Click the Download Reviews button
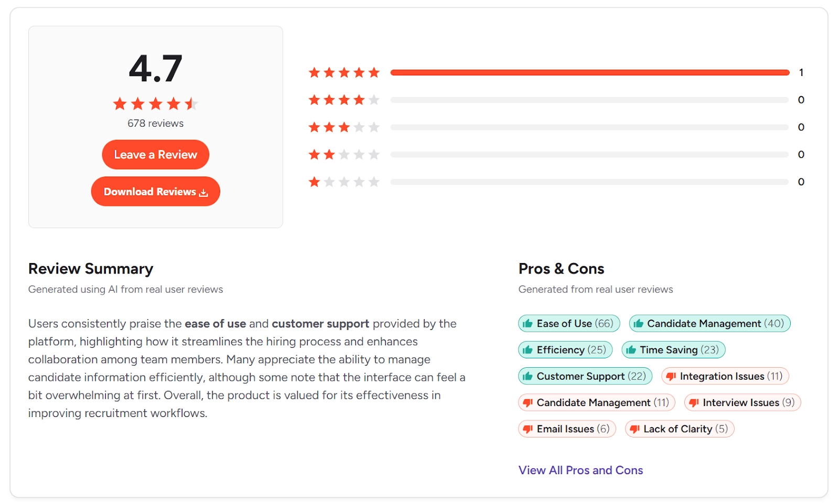Viewport: 839px width, 504px height. click(x=155, y=191)
